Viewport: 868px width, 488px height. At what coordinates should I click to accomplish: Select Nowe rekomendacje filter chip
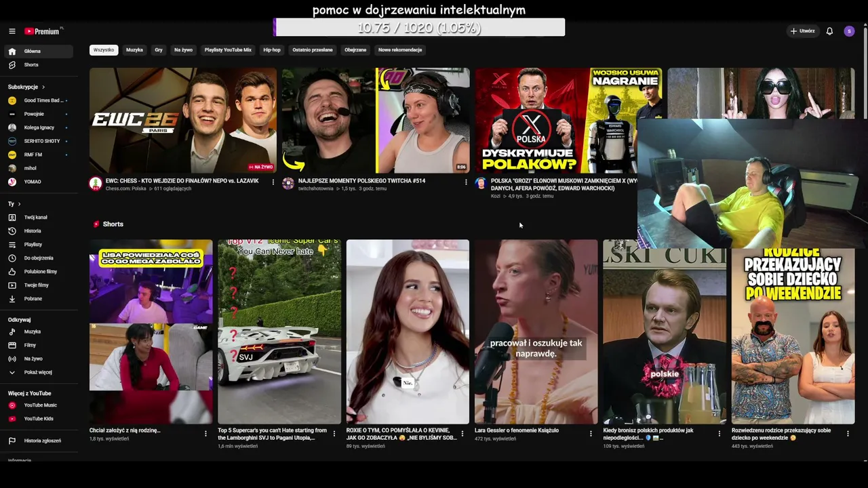(x=400, y=50)
